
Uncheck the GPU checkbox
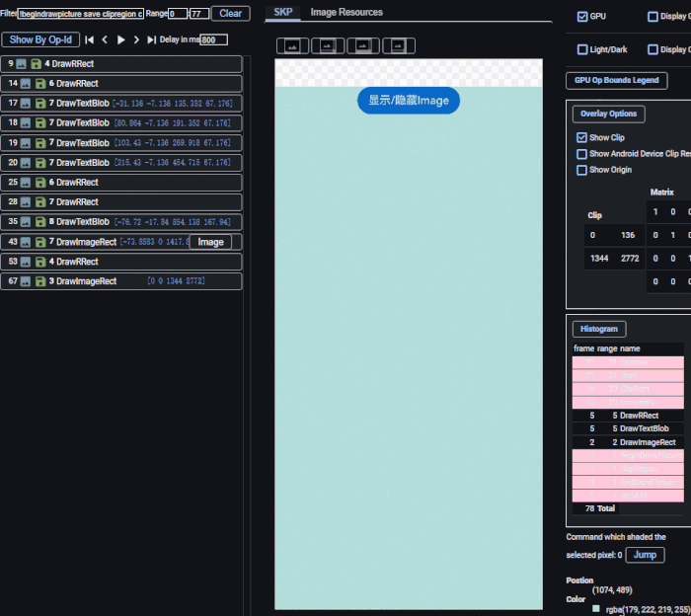[582, 17]
